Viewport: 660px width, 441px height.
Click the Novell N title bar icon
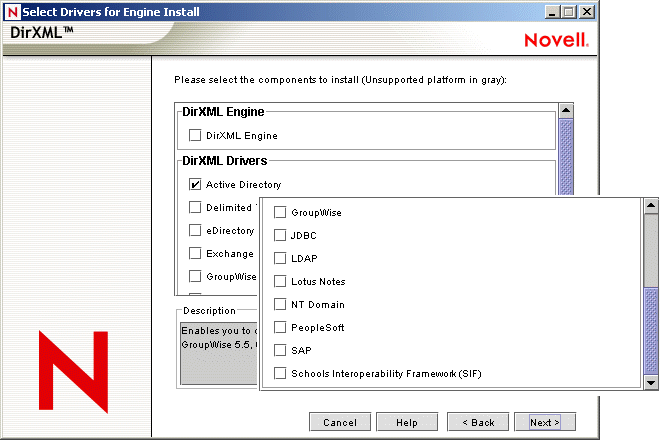point(12,12)
